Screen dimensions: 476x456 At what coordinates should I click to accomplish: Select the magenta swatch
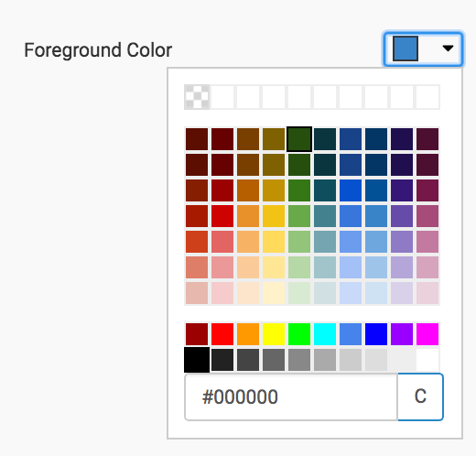tap(427, 334)
